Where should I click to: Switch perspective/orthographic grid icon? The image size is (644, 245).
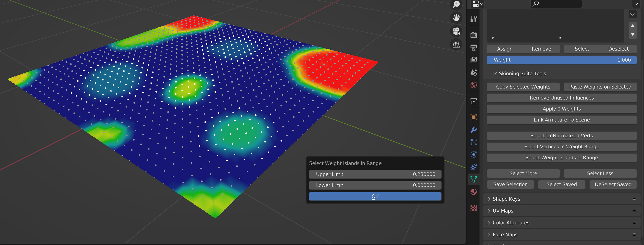[456, 45]
